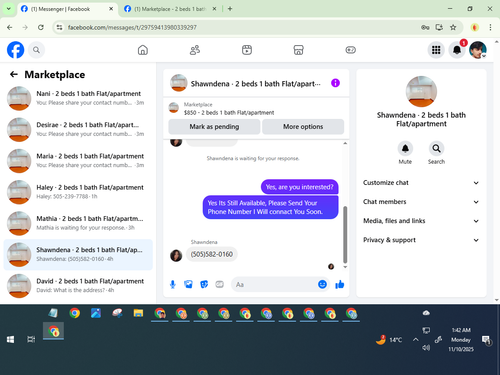Show hidden system tray icons

(x=415, y=340)
